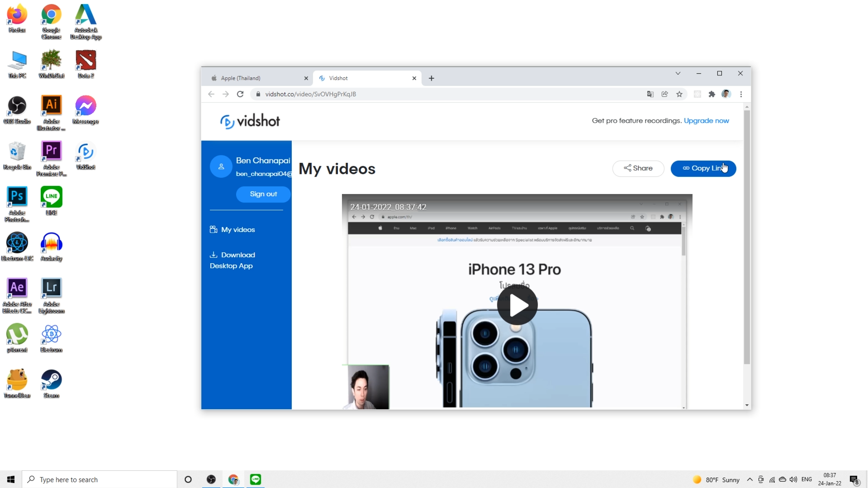Click the Share button
The height and width of the screenshot is (488, 868).
pos(638,168)
